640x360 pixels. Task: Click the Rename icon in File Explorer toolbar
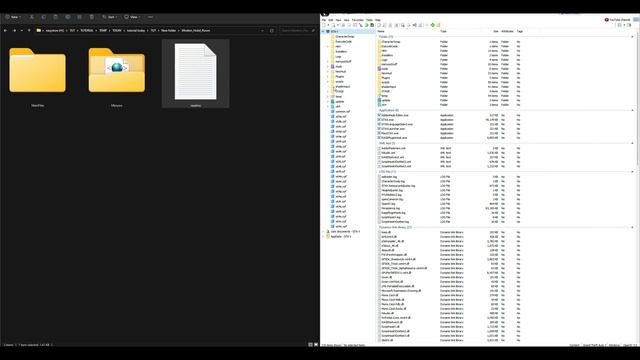coord(68,17)
